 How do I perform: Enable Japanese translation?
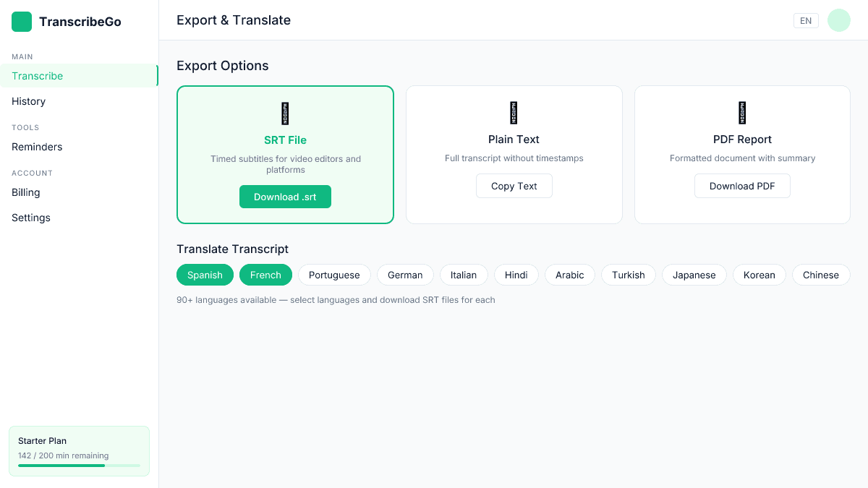click(x=694, y=275)
